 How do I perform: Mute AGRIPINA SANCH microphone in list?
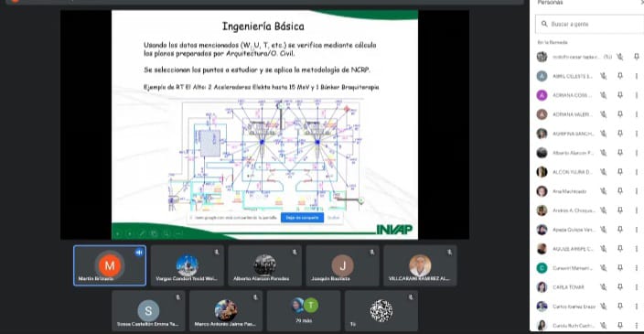(x=604, y=134)
